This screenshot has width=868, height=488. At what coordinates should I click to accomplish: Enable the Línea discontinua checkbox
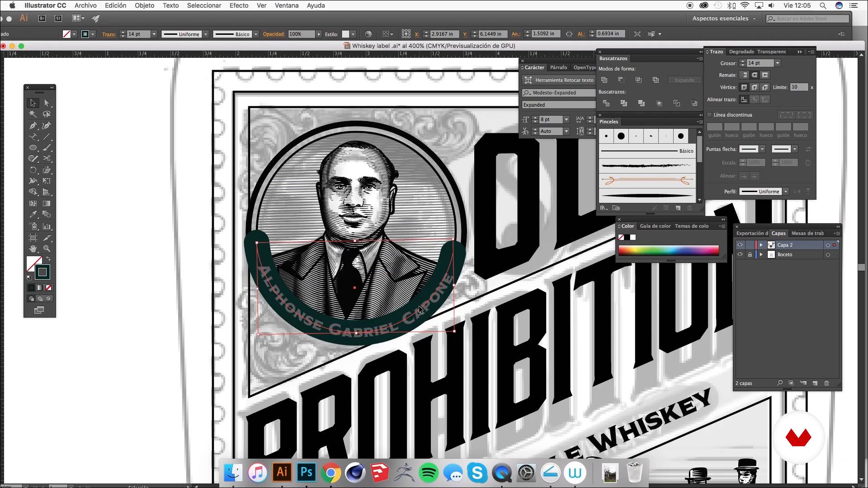click(709, 115)
